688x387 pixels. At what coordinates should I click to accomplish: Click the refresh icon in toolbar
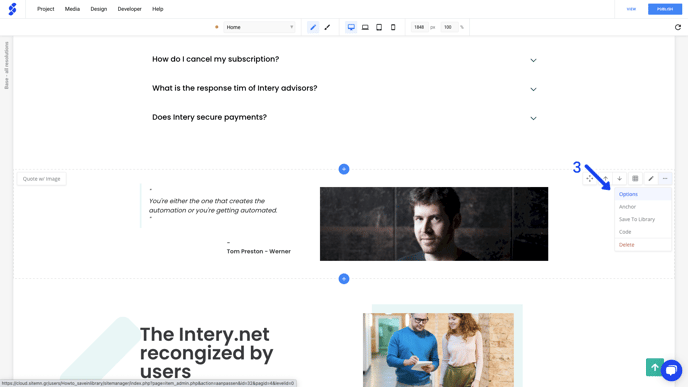(678, 27)
